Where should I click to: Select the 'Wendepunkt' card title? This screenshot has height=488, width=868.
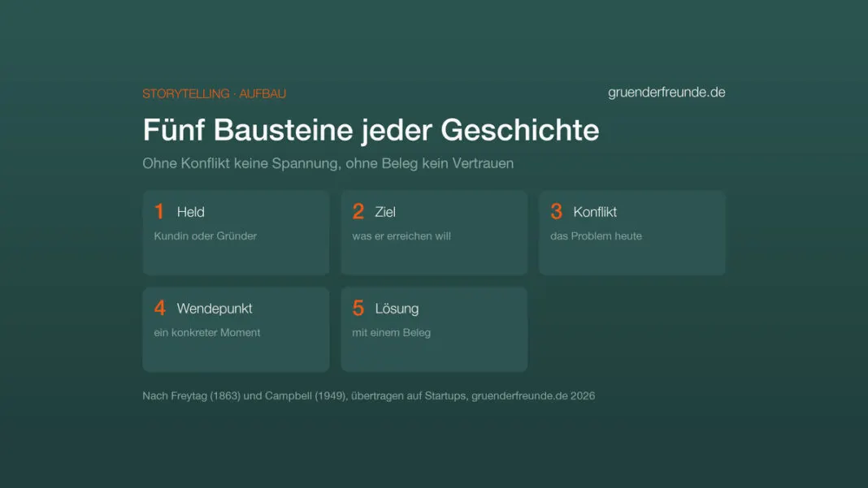215,309
